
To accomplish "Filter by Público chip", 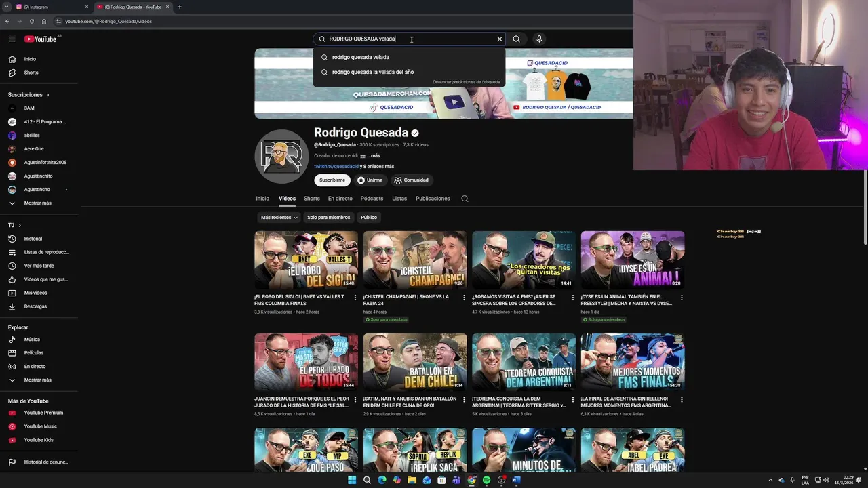I will coord(369,217).
